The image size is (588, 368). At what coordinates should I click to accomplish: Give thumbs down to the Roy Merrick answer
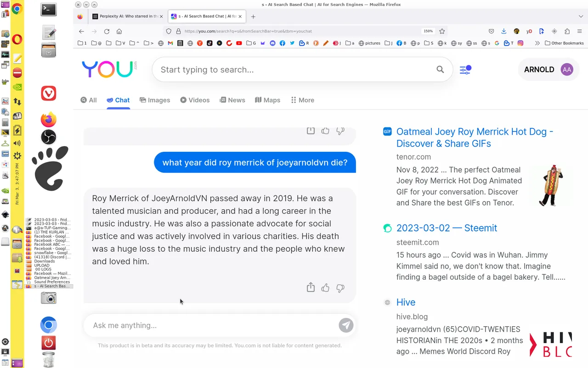[x=340, y=288]
